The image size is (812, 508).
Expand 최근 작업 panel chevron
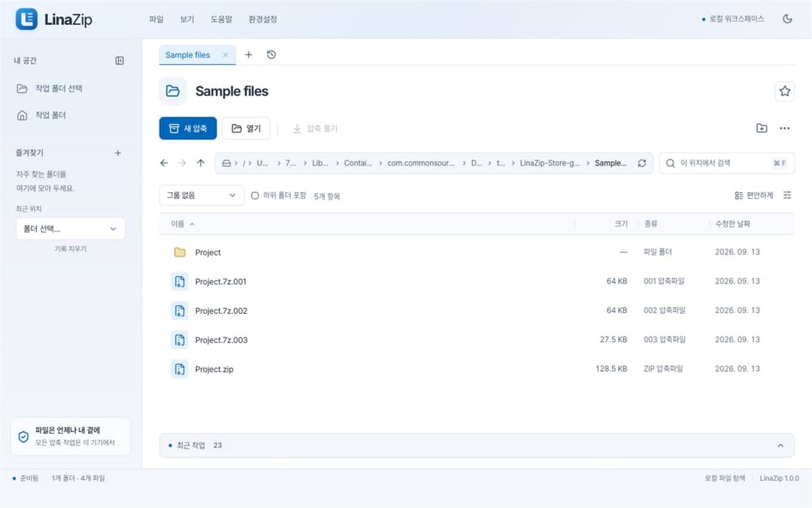pos(780,446)
